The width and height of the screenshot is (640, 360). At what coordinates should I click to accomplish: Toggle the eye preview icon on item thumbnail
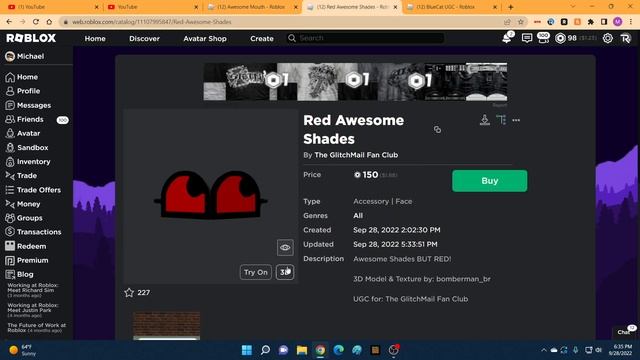pyautogui.click(x=285, y=247)
